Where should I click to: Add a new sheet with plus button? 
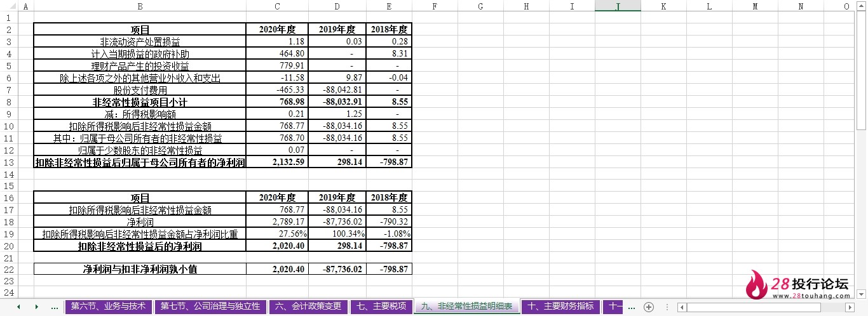point(648,306)
